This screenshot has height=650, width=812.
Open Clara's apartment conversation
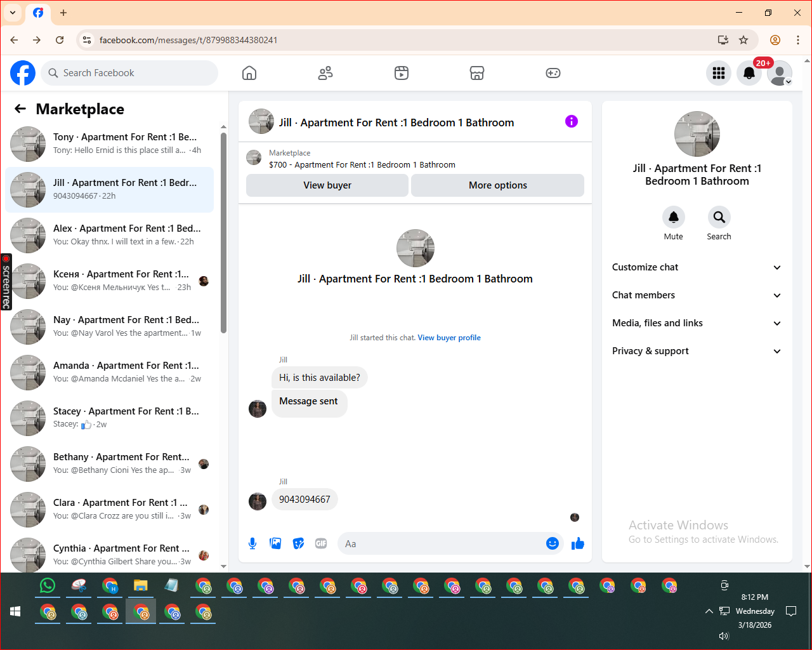[x=109, y=510]
